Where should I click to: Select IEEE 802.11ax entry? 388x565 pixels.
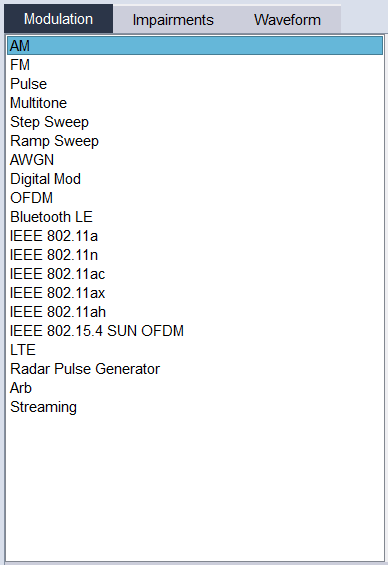coord(195,293)
